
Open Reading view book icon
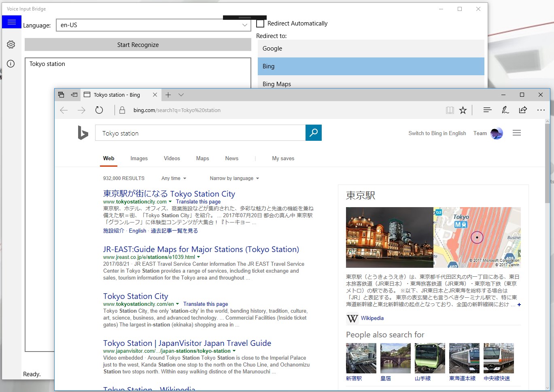[x=450, y=110]
